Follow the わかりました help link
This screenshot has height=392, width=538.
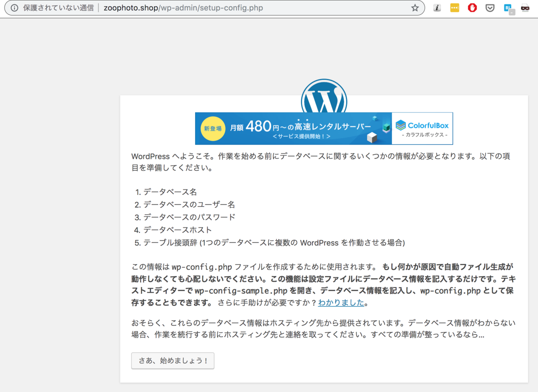[341, 302]
